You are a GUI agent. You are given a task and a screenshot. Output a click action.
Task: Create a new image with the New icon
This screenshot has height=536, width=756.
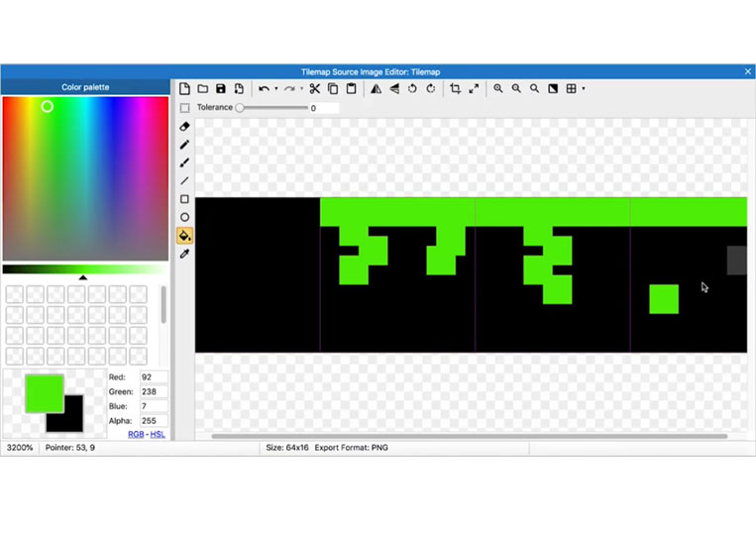184,89
